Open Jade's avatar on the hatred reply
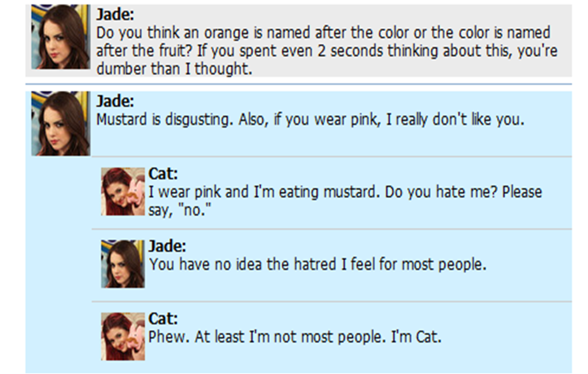This screenshot has height=374, width=588. pyautogui.click(x=123, y=264)
